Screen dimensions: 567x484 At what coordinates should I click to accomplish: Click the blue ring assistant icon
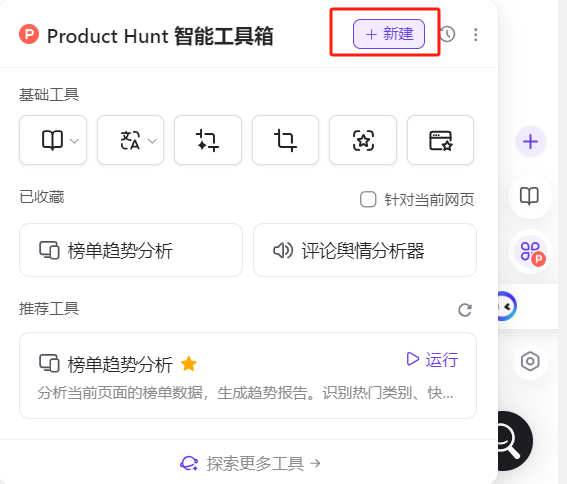[x=506, y=306]
